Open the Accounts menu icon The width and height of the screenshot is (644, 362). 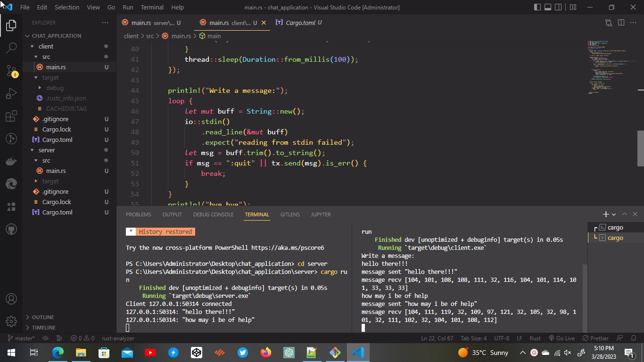[11, 299]
